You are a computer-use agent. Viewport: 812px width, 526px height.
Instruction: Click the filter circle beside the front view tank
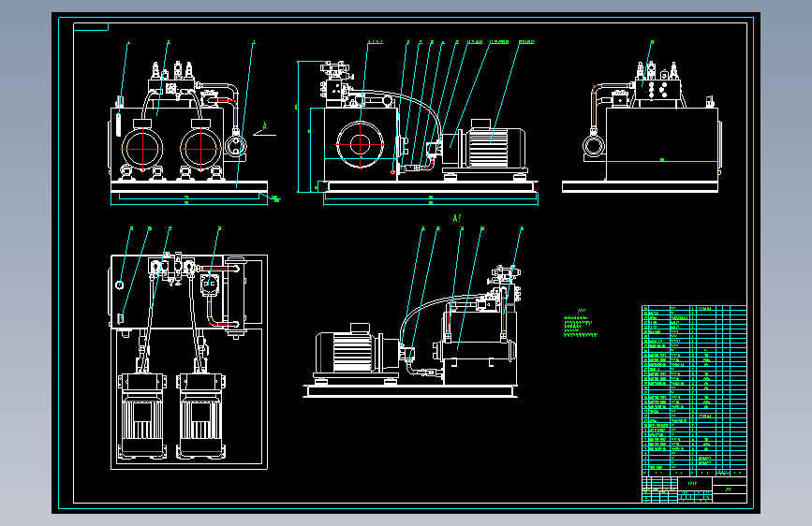235,145
